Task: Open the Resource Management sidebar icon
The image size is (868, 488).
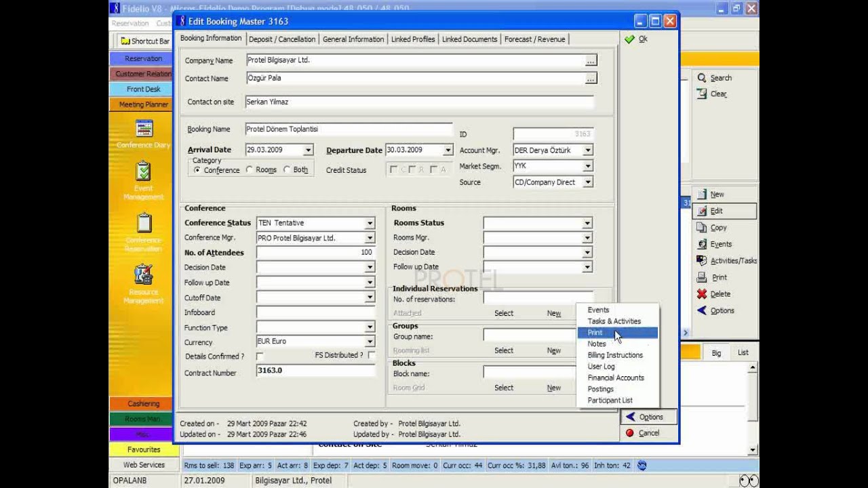Action: pos(143,274)
